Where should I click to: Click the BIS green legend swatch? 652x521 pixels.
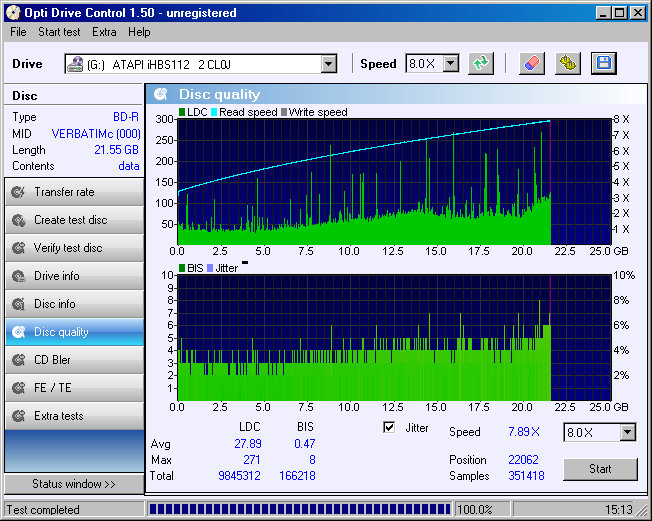pyautogui.click(x=182, y=268)
